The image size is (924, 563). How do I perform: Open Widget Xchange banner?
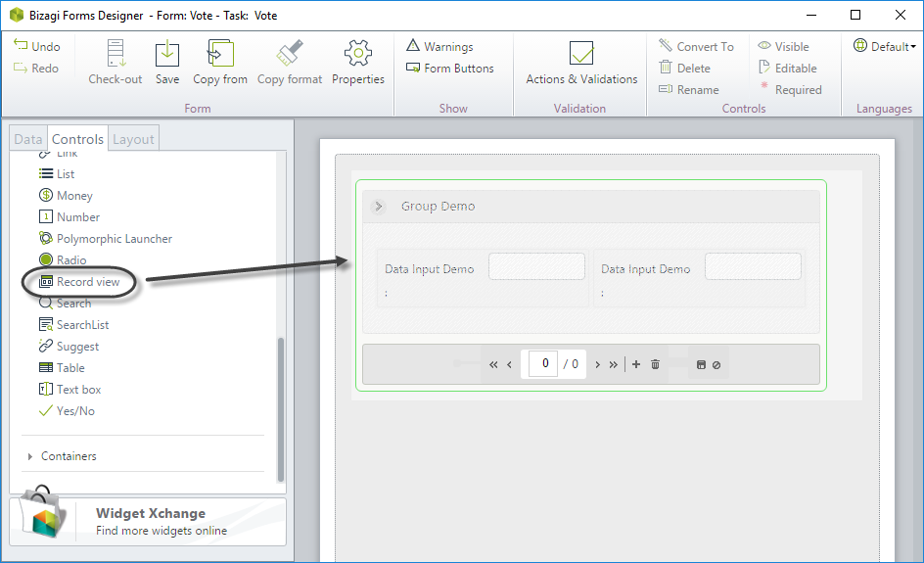click(148, 522)
